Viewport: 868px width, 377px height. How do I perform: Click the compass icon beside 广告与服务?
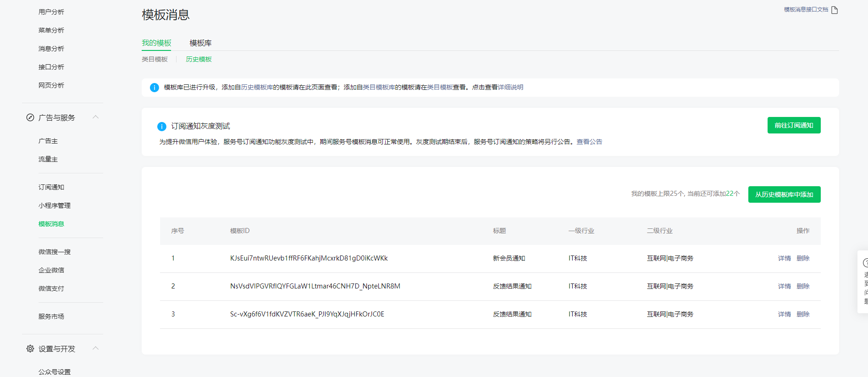[30, 117]
